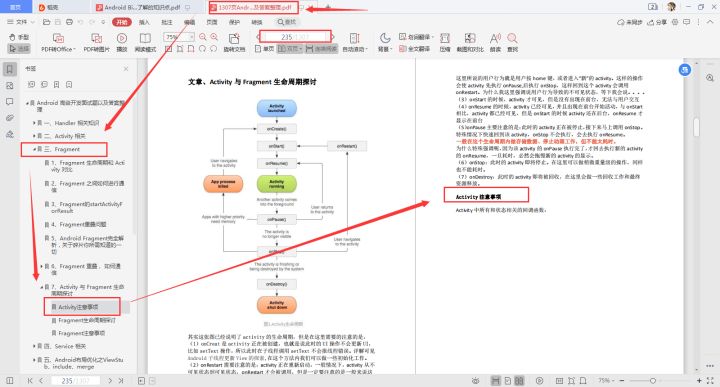The image size is (720, 387).
Task: Select Fragment lifecycle discussion bookmark entry
Action: coord(84,320)
